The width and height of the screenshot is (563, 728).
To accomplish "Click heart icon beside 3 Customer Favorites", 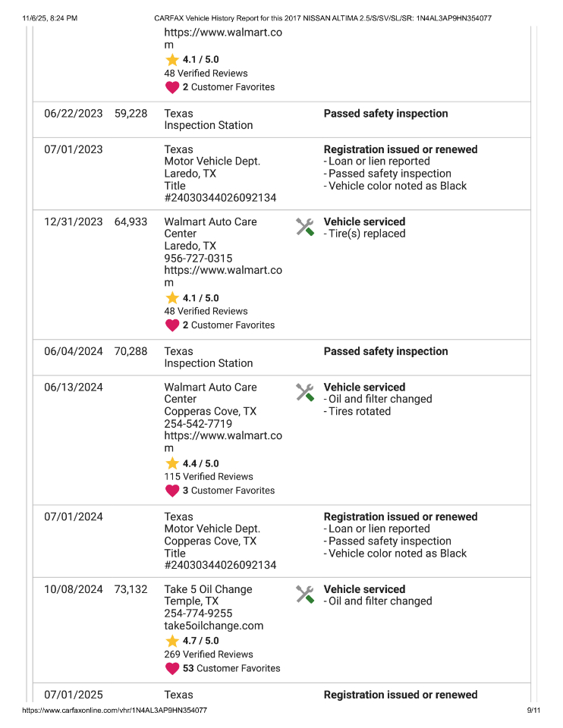I will click(x=172, y=491).
